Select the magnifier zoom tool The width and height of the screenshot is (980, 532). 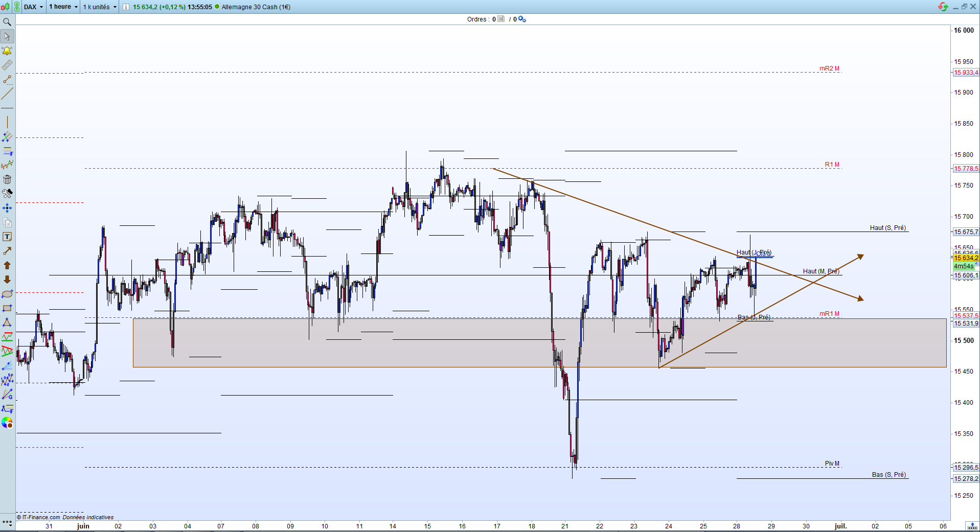[7, 22]
